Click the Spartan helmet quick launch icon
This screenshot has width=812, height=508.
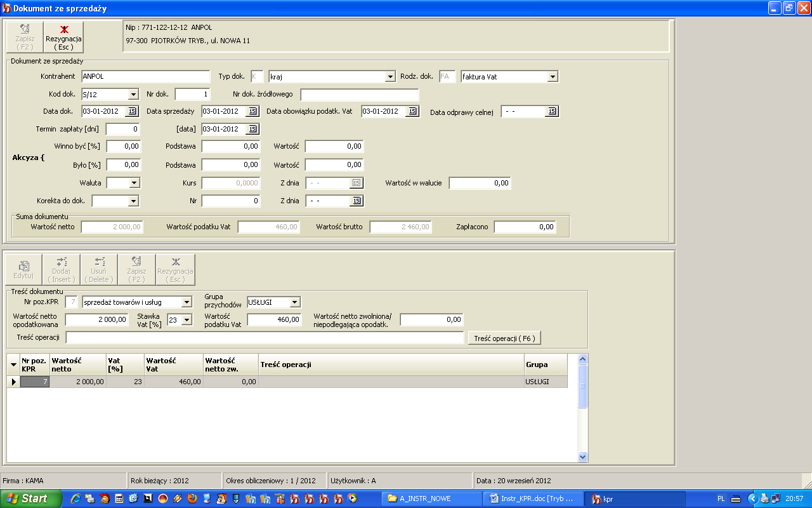click(x=105, y=498)
